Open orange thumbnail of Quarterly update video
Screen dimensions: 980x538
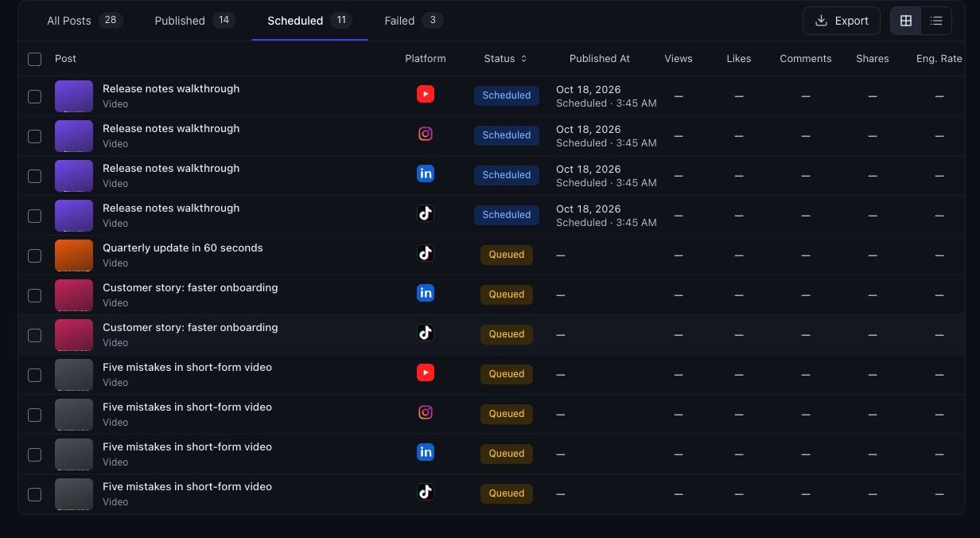74,255
